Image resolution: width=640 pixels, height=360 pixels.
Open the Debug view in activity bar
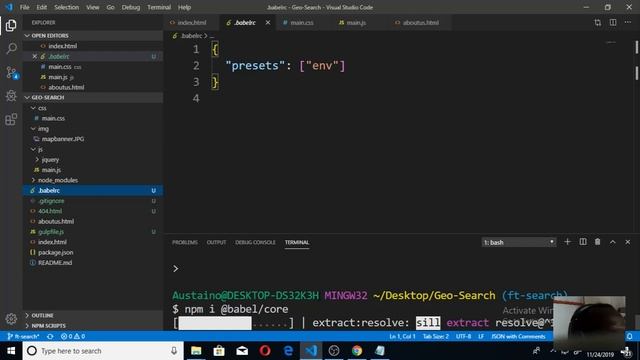(11, 96)
